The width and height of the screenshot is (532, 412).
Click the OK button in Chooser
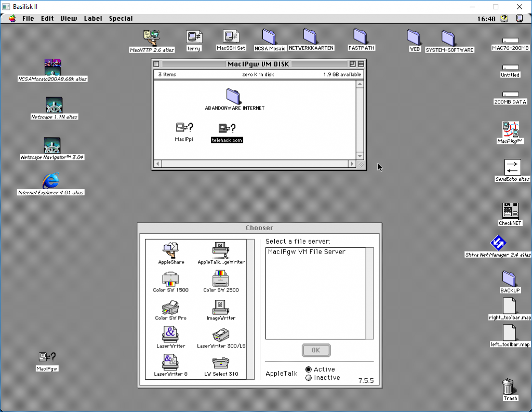[316, 350]
